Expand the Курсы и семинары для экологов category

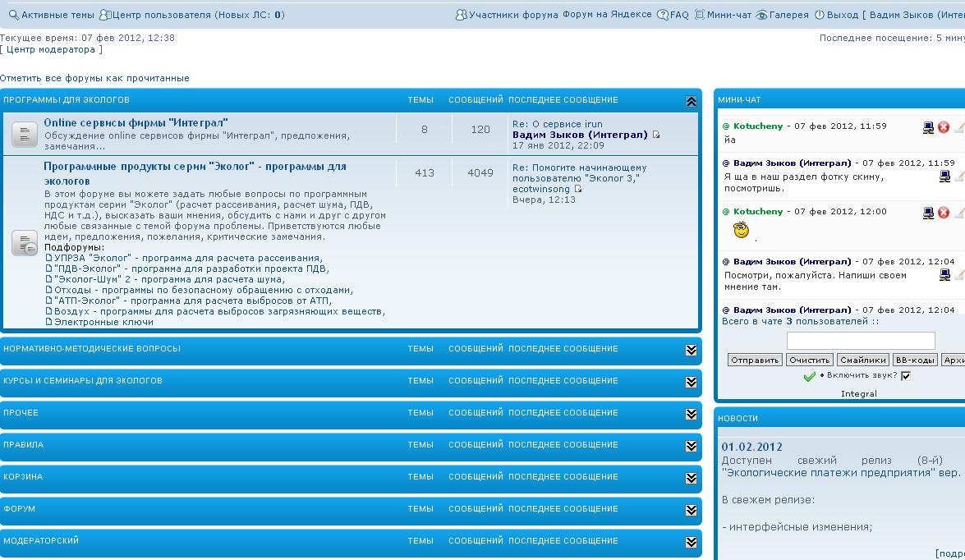[691, 382]
